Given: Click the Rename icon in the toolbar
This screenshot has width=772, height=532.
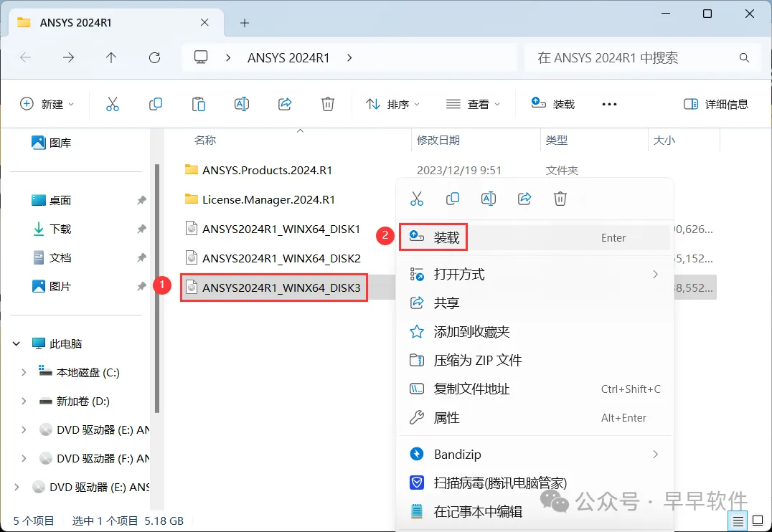Looking at the screenshot, I should [x=241, y=104].
